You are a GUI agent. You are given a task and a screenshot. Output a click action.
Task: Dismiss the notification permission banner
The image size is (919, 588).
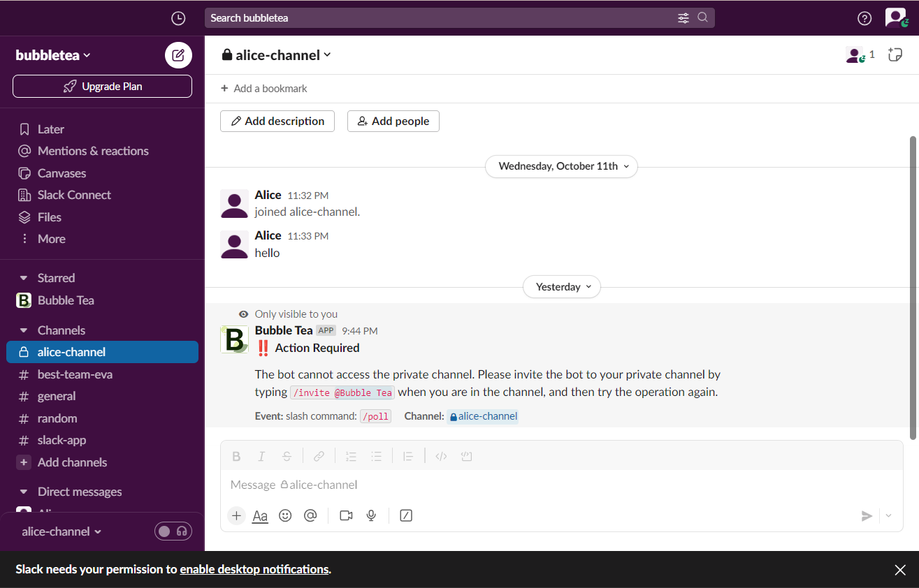pos(900,570)
